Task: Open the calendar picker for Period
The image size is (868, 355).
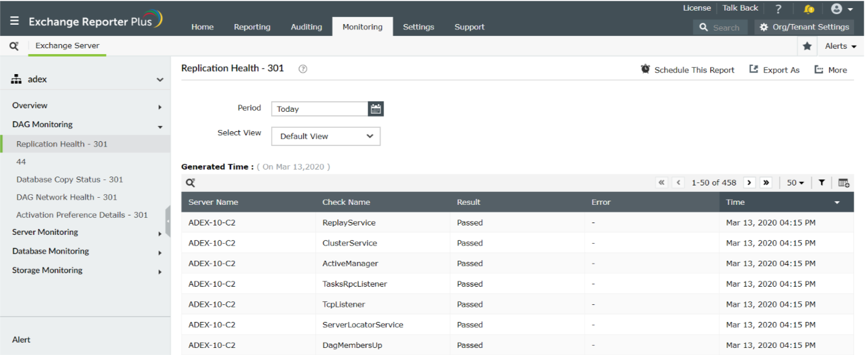Action: (x=376, y=108)
